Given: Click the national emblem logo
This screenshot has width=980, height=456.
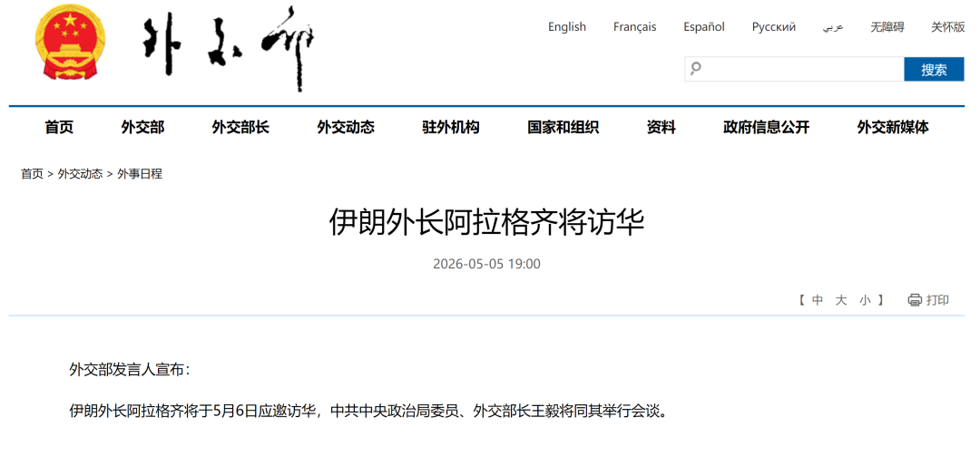Looking at the screenshot, I should 70,41.
